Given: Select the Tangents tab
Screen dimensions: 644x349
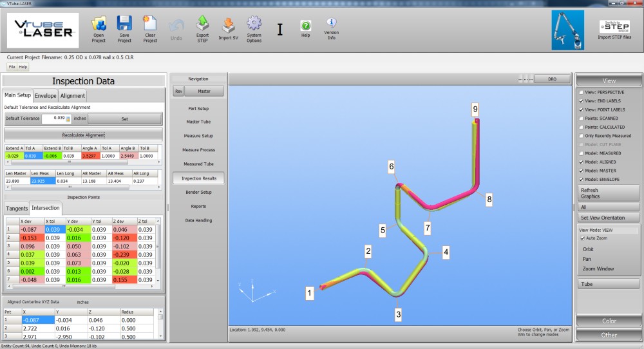Looking at the screenshot, I should [17, 209].
